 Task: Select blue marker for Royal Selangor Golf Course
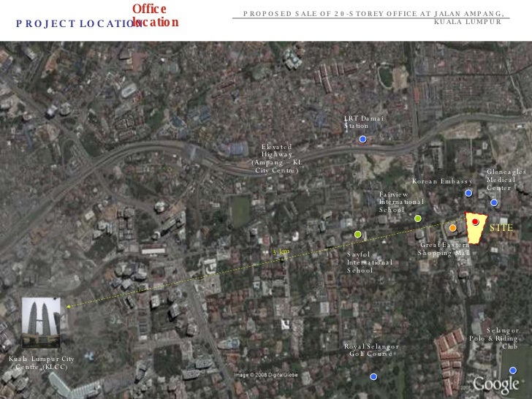tap(373, 376)
